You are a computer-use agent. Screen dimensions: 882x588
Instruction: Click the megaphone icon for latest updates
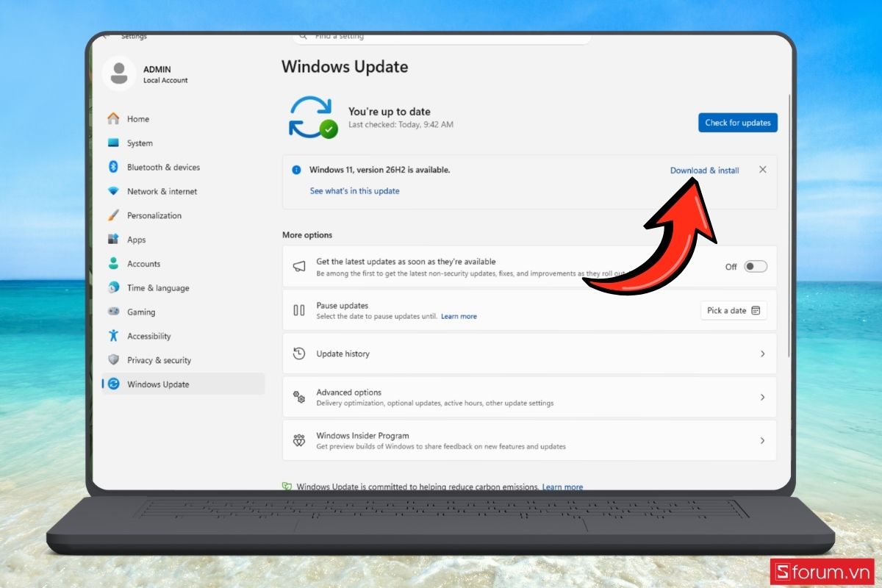pyautogui.click(x=299, y=267)
